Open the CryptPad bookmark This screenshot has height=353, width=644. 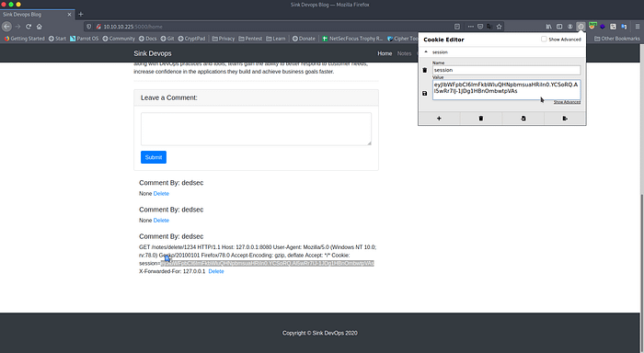(191, 39)
